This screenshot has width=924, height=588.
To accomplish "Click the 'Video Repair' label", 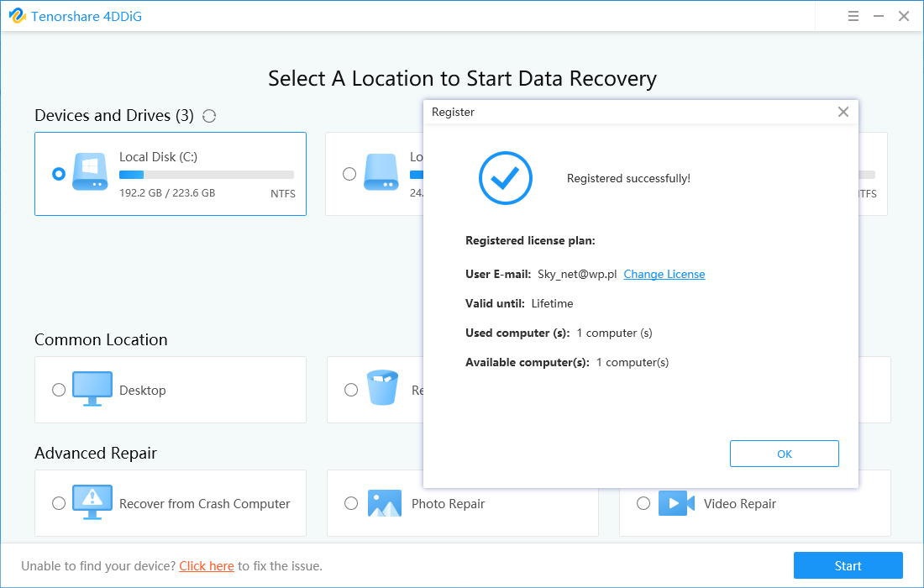I will (739, 504).
